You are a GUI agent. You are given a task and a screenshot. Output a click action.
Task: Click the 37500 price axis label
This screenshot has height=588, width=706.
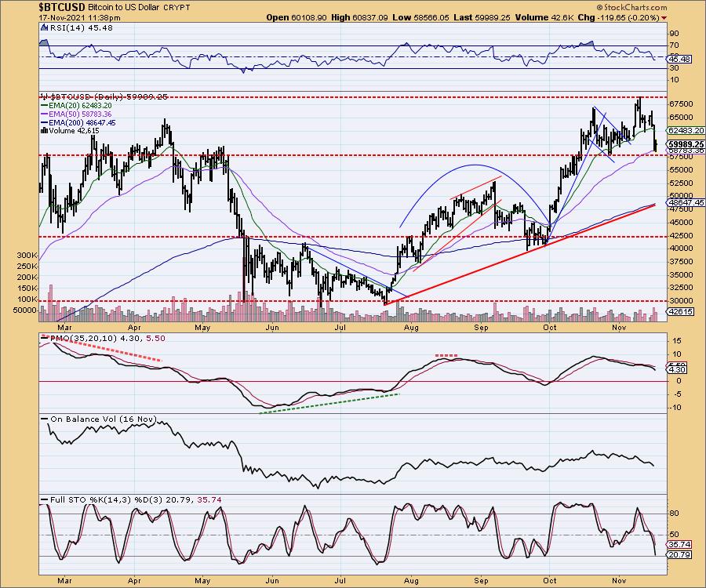tap(681, 261)
